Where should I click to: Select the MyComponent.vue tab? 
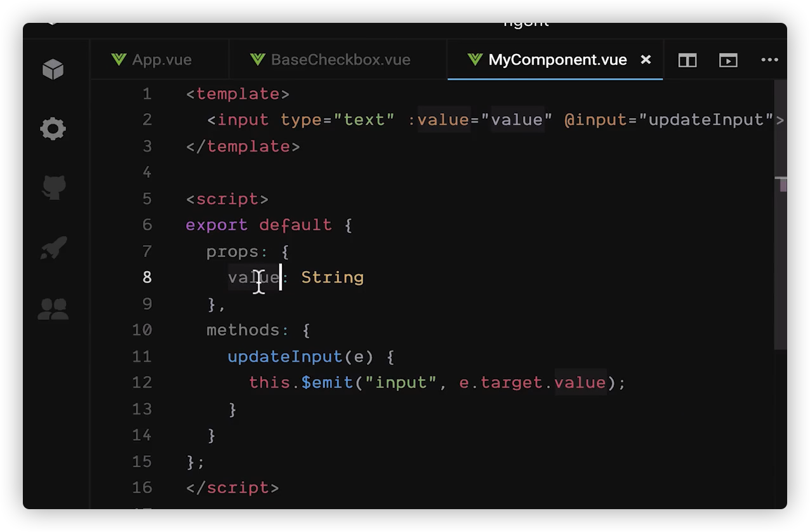point(555,60)
